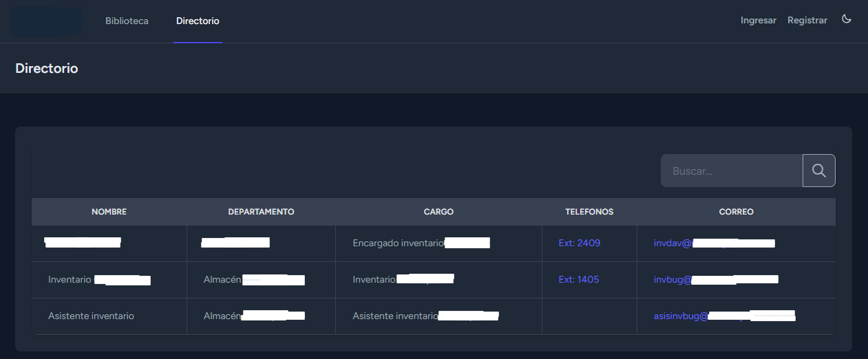
Task: Open the Biblioteca tab
Action: point(127,21)
